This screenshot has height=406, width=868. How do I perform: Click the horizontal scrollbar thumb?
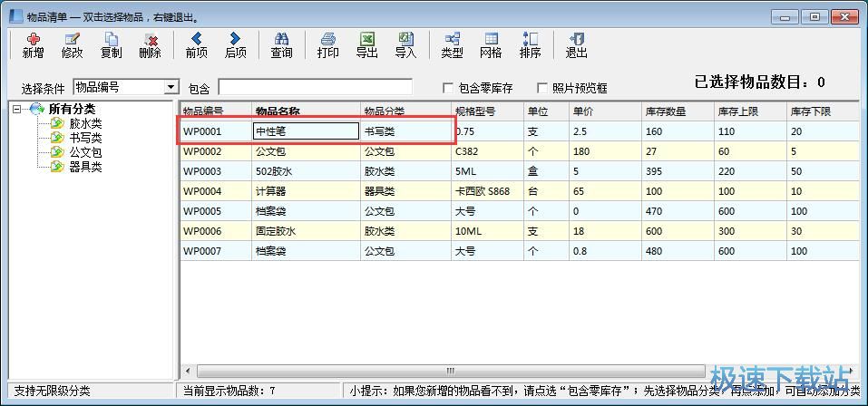(451, 371)
